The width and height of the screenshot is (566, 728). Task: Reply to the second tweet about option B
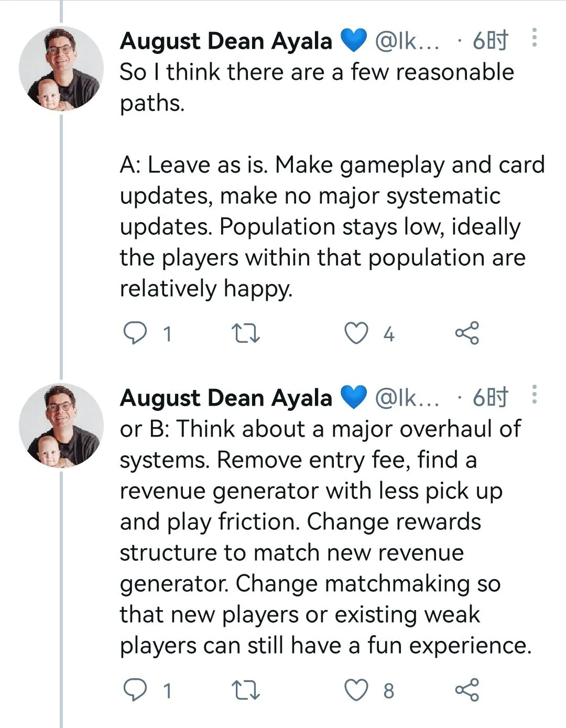point(135,690)
